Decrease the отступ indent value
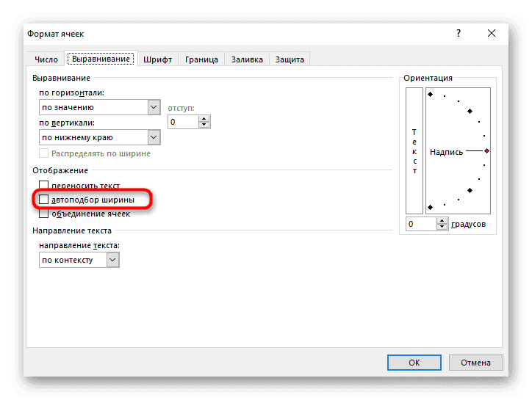532x400 pixels. [204, 126]
